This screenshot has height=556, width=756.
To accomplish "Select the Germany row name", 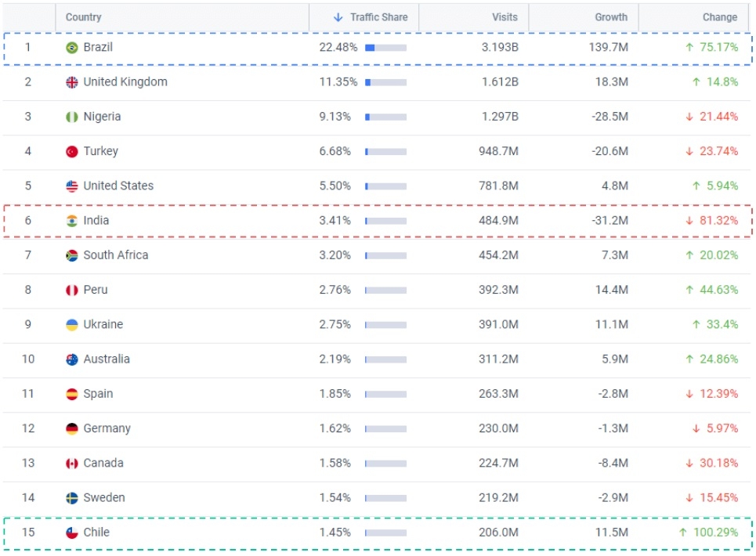I will (x=107, y=428).
